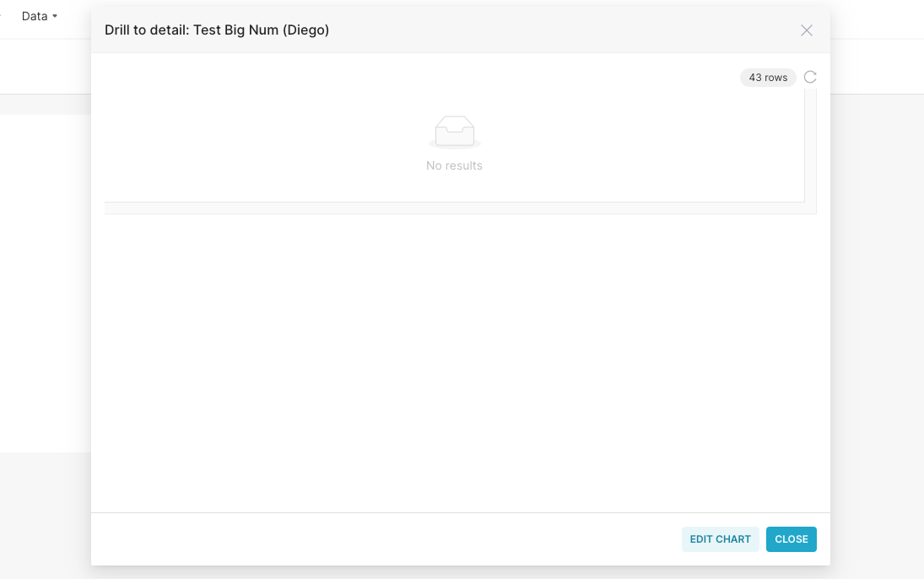
Task: Click the reload icon beside 43 rows
Action: 810,78
